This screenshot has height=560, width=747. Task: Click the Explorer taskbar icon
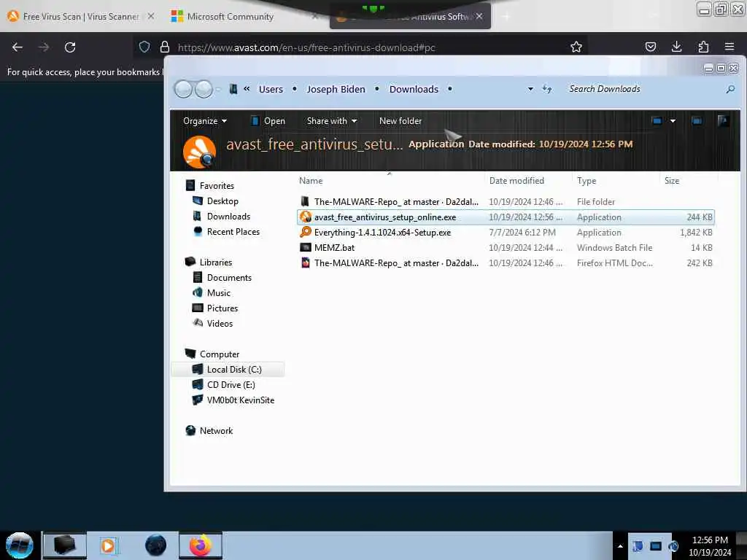pyautogui.click(x=65, y=545)
